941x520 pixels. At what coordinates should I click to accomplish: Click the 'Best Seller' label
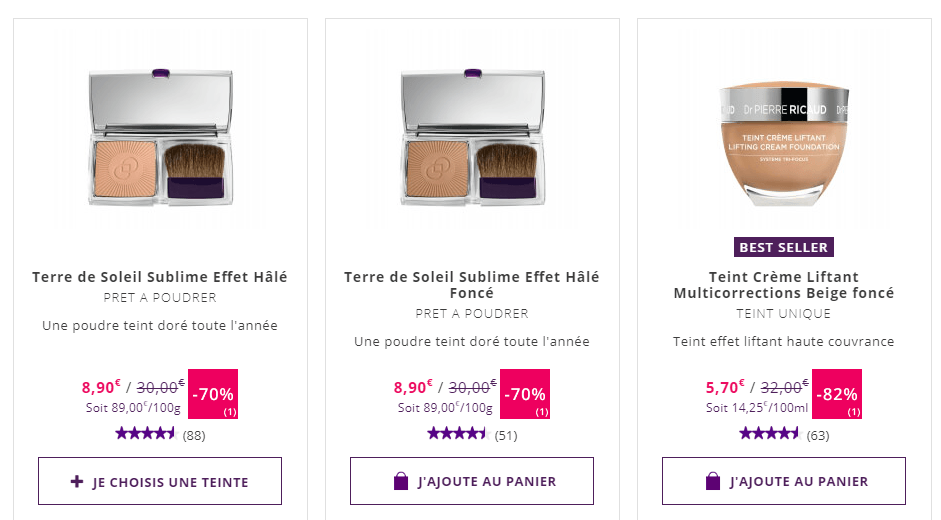click(784, 247)
